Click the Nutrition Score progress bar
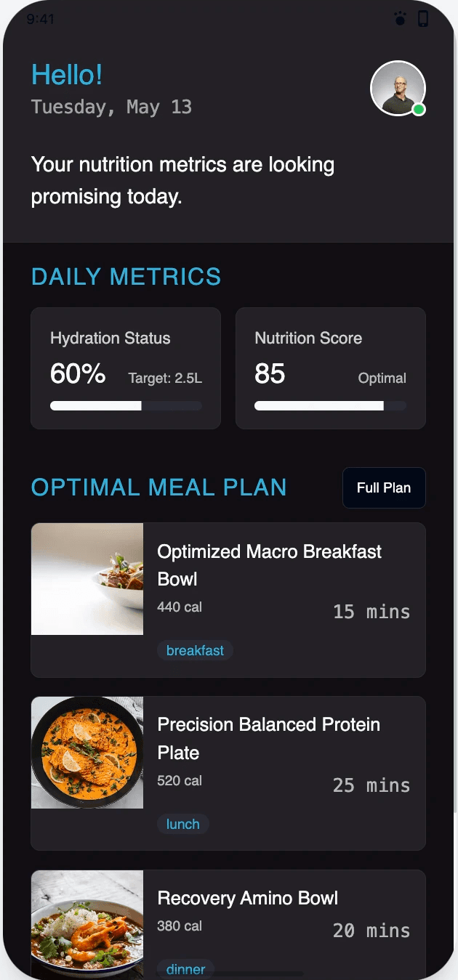Viewport: 458px width, 980px height. point(330,406)
